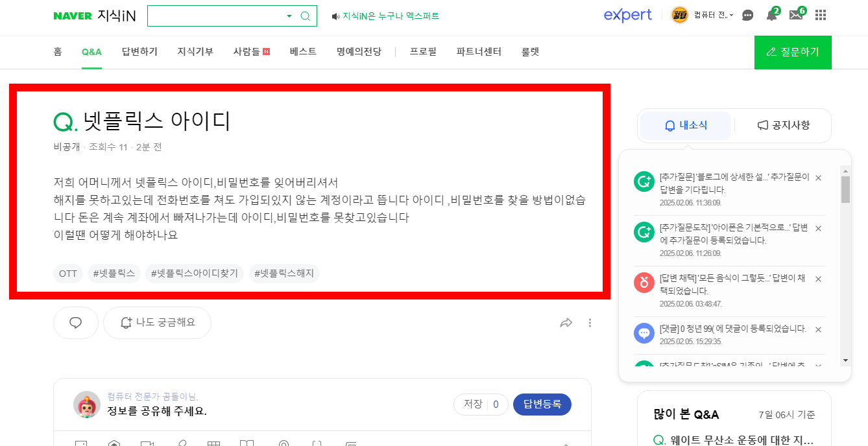This screenshot has width=868, height=446.
Task: Click the notification list scroll-down arrow
Action: tap(845, 360)
